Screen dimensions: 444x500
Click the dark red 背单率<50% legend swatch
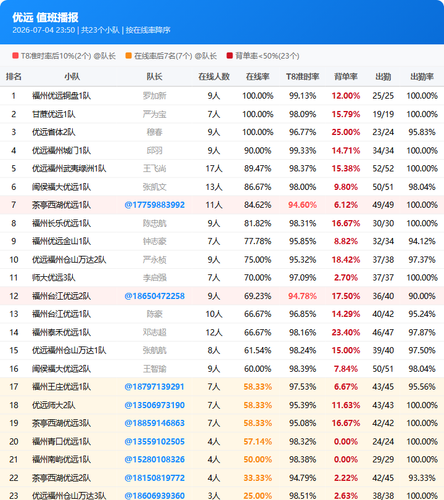[229, 56]
